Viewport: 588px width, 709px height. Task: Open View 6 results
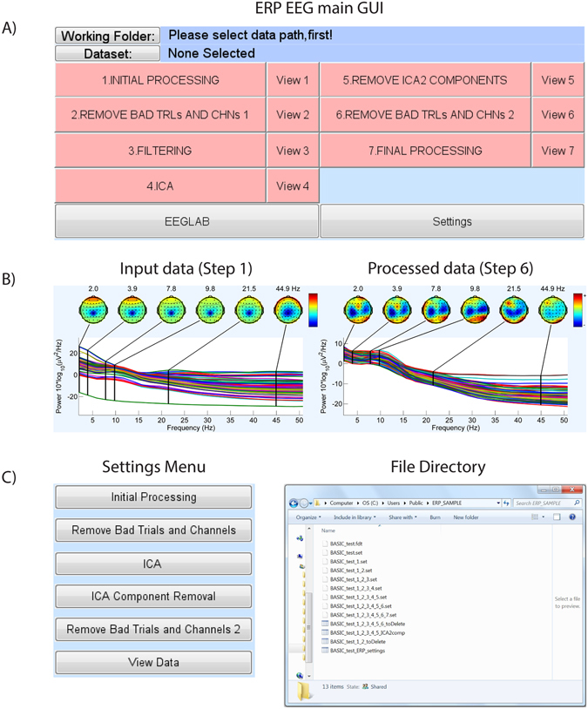[558, 115]
